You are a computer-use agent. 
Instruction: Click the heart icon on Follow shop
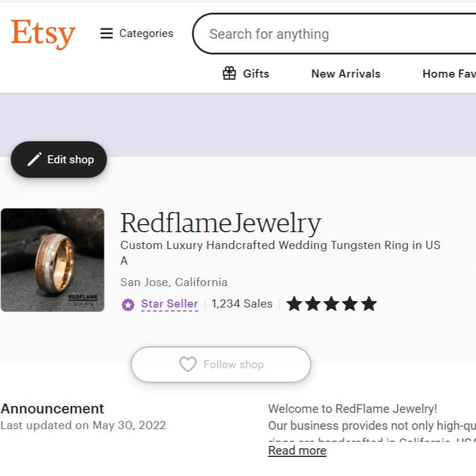click(x=188, y=364)
